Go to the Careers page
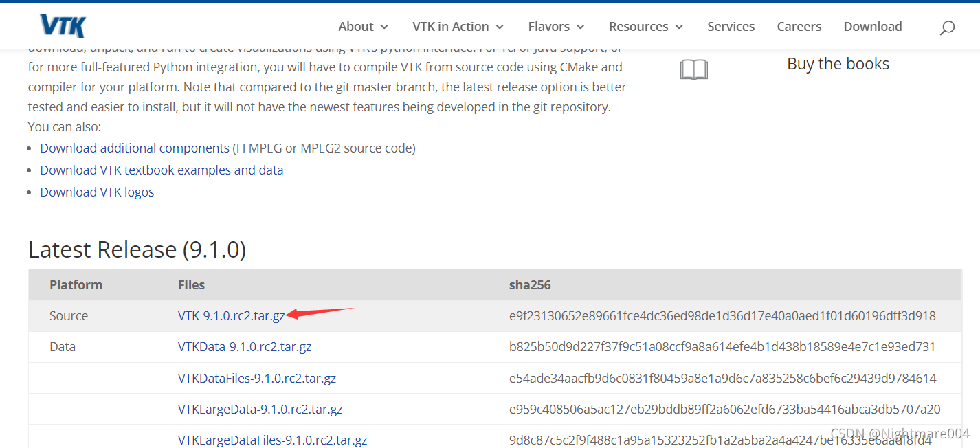 [x=799, y=26]
